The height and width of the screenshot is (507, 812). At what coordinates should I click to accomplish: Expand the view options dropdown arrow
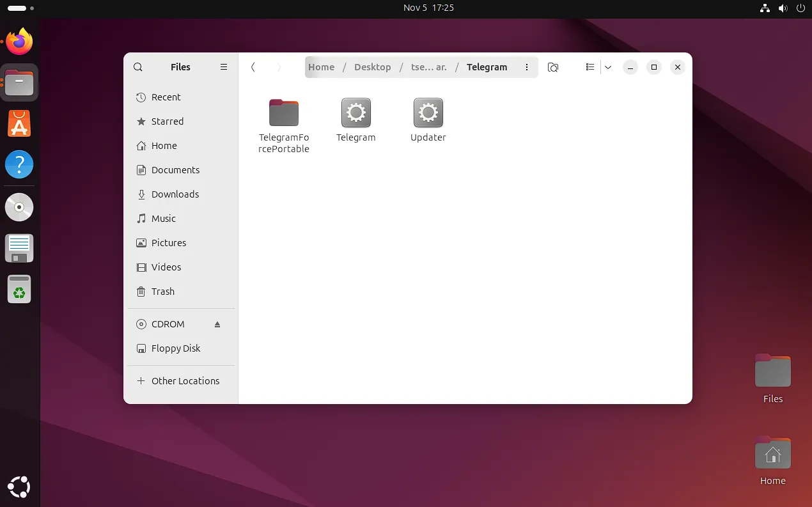point(608,67)
